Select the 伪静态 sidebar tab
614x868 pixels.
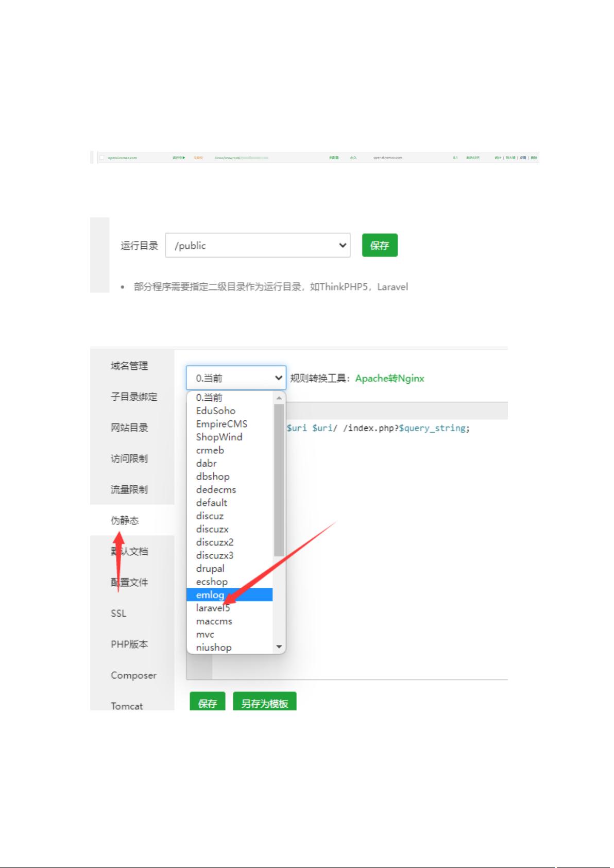click(125, 520)
